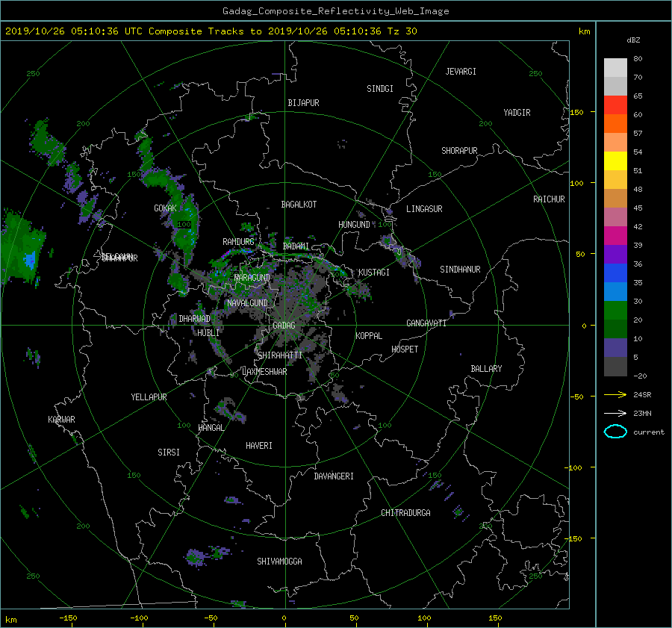Click the LINGASUR city label
Viewport: 672px width, 628px height.
[x=424, y=209]
